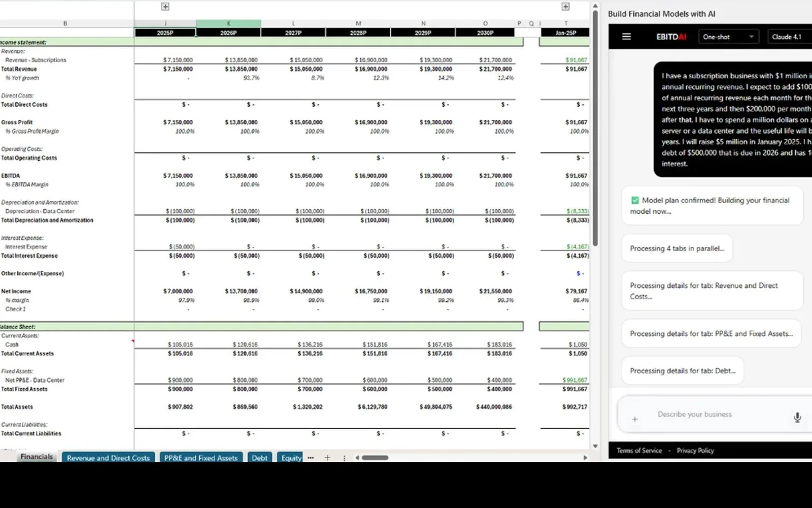Viewport: 812px width, 508px height.
Task: Click the plus attachment icon in chat input
Action: pyautogui.click(x=635, y=419)
